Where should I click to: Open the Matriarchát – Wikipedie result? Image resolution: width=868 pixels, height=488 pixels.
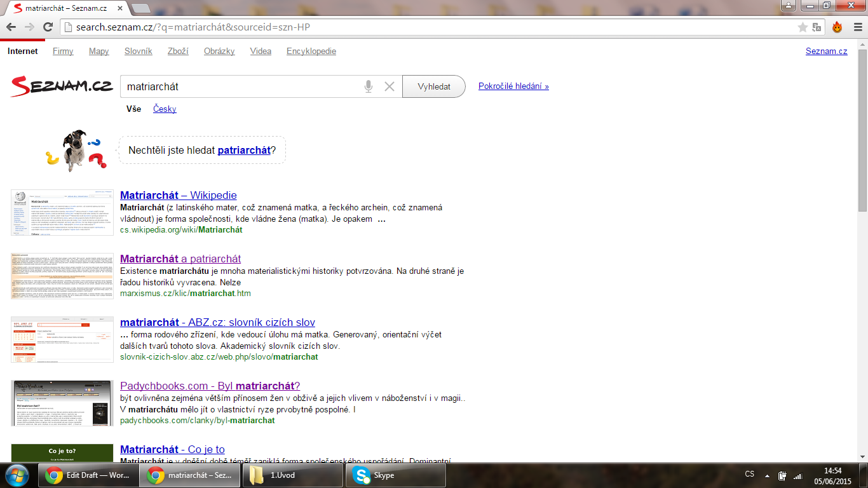coord(178,195)
